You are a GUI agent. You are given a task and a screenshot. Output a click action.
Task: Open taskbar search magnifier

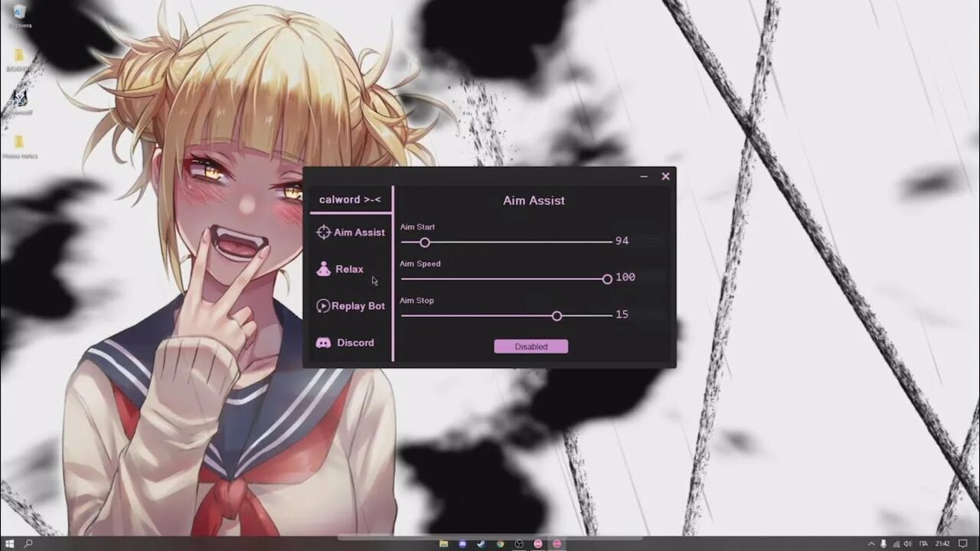click(x=28, y=543)
